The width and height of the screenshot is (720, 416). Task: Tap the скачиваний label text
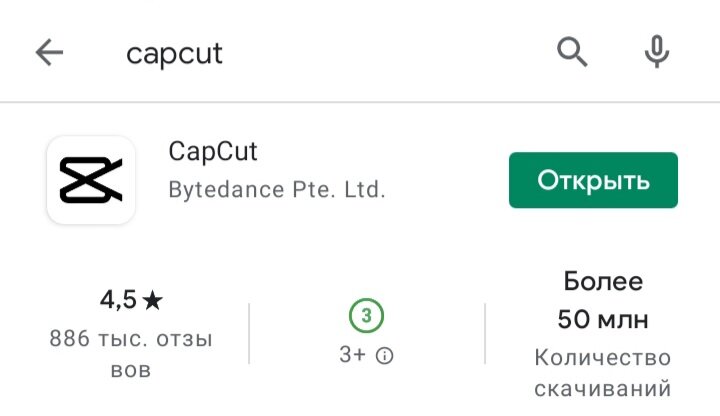602,388
